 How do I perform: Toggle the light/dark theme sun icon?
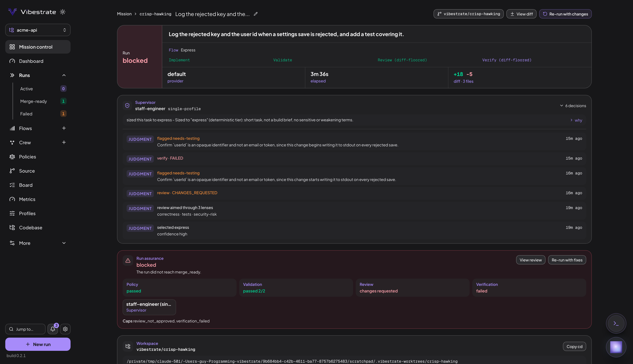coord(62,12)
